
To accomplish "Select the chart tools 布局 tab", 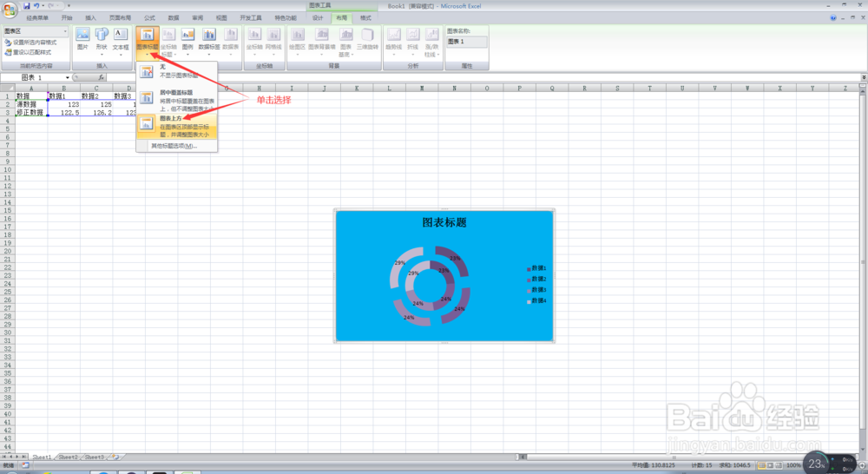I will coord(341,17).
